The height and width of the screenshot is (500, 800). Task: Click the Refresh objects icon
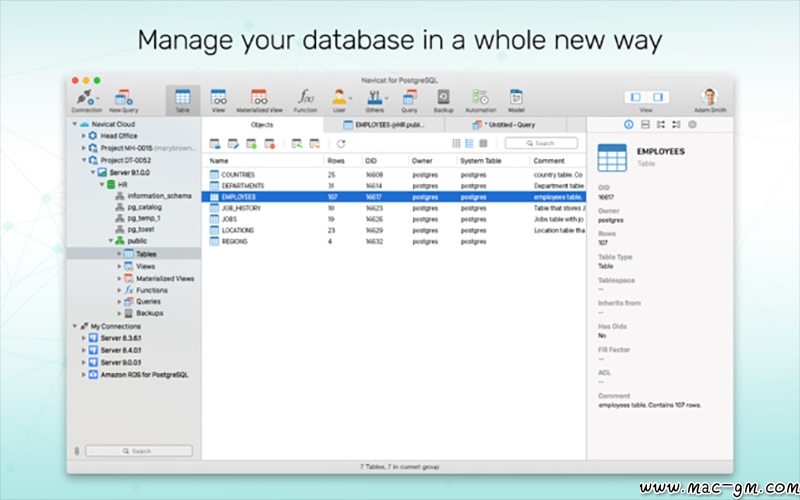[341, 144]
